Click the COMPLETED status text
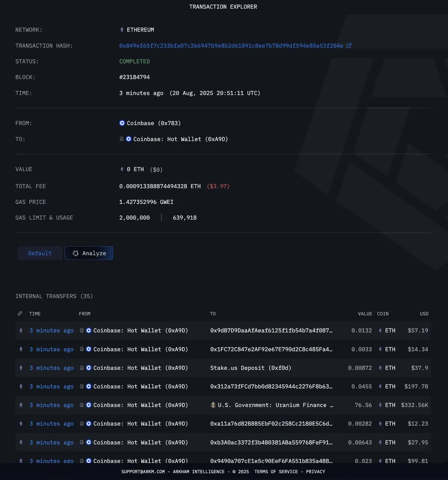The image size is (448, 480). (135, 61)
